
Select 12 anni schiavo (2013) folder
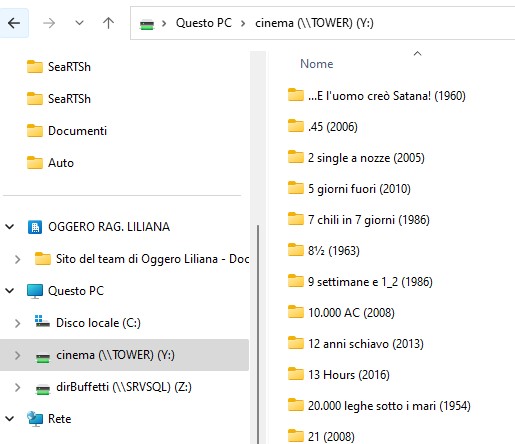click(356, 344)
